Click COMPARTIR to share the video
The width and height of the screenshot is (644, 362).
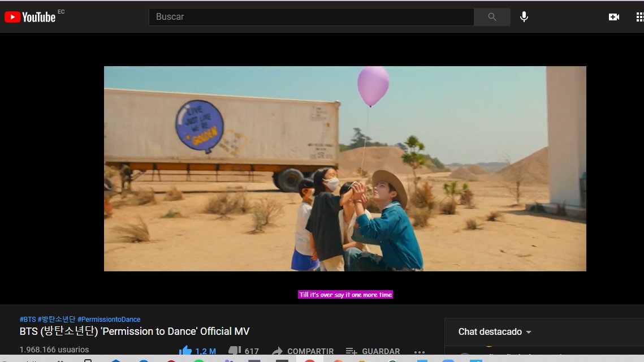302,351
